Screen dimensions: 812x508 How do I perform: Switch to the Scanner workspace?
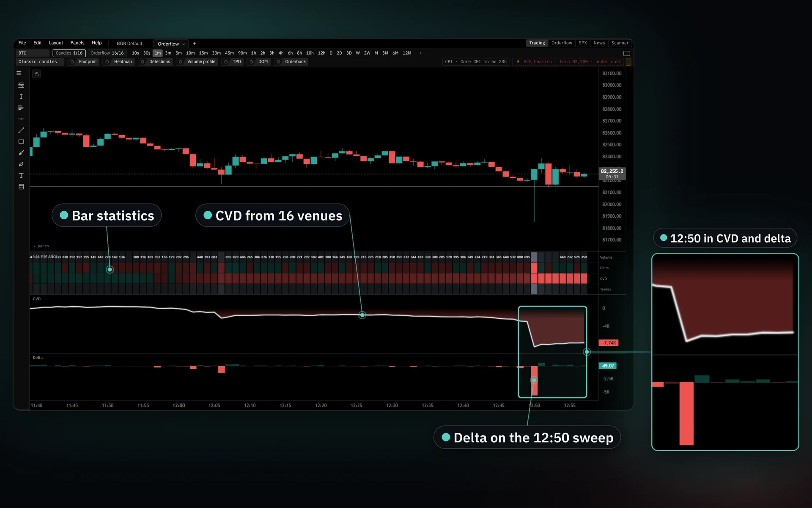[x=620, y=43]
